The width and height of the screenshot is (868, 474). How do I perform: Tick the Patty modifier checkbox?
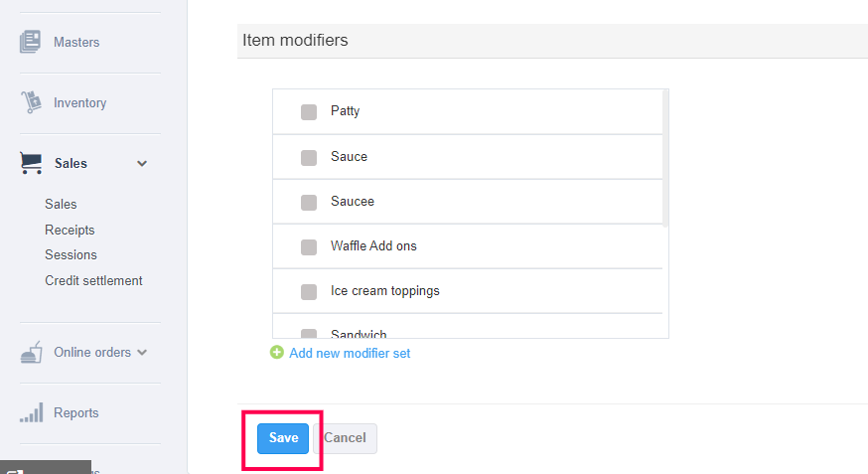(x=309, y=112)
